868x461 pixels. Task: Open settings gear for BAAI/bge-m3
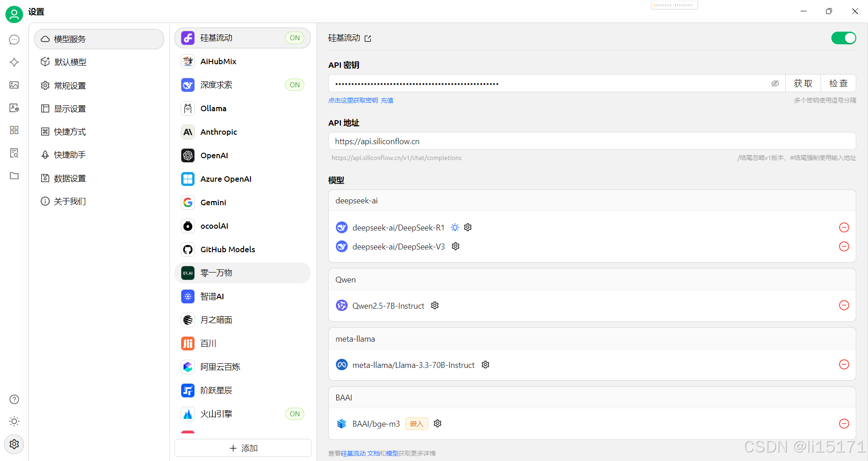(438, 423)
